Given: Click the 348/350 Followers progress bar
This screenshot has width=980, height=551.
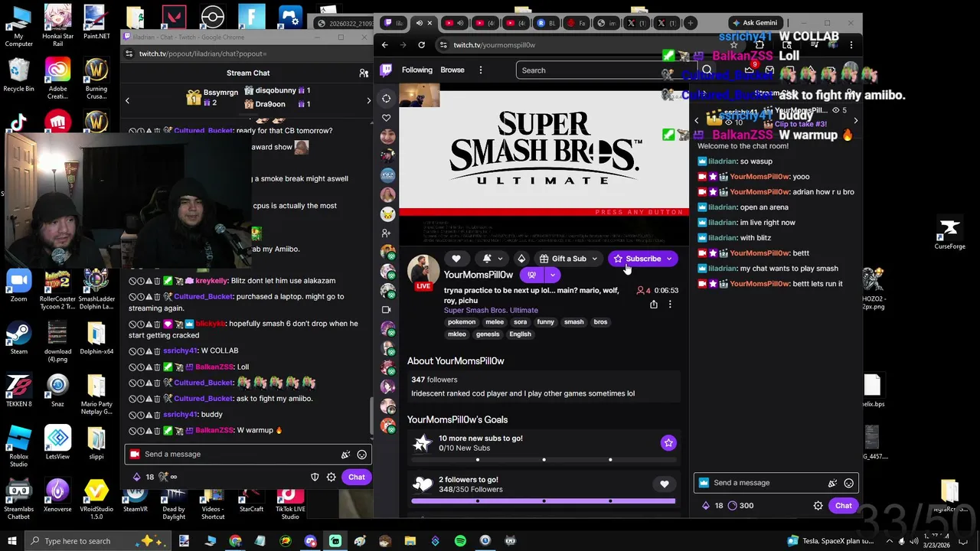Looking at the screenshot, I should (544, 501).
